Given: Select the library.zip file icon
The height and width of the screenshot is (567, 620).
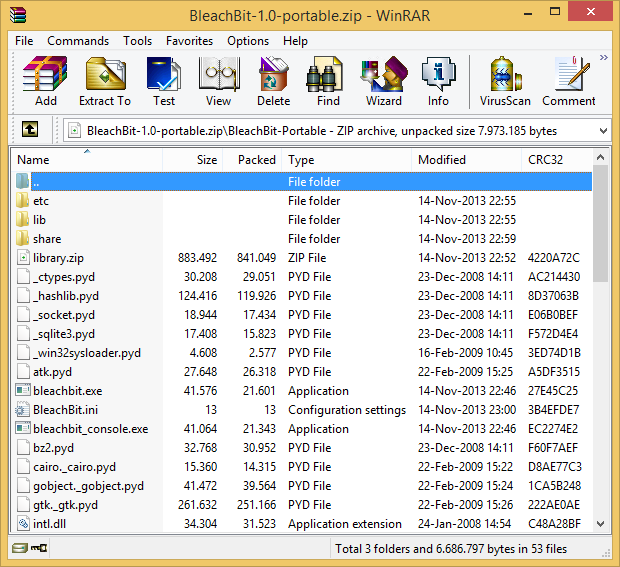Looking at the screenshot, I should coord(23,257).
